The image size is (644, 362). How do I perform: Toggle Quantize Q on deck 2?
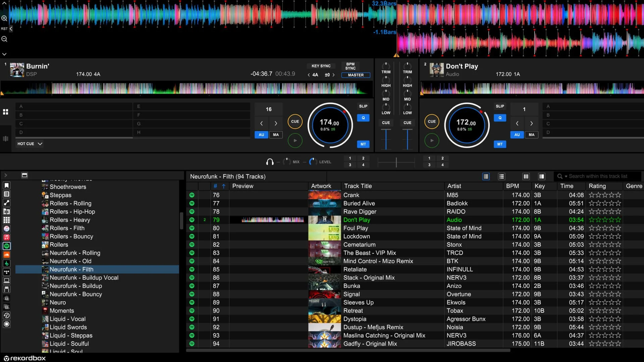[x=500, y=118]
